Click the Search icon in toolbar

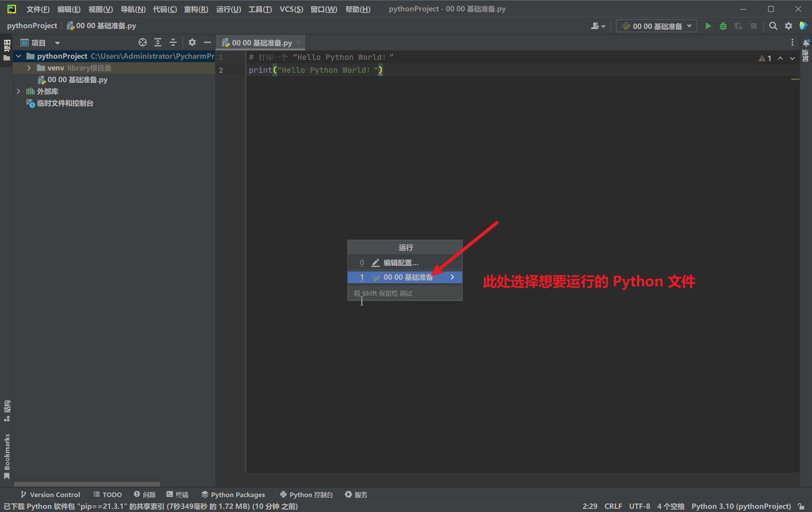coord(773,25)
